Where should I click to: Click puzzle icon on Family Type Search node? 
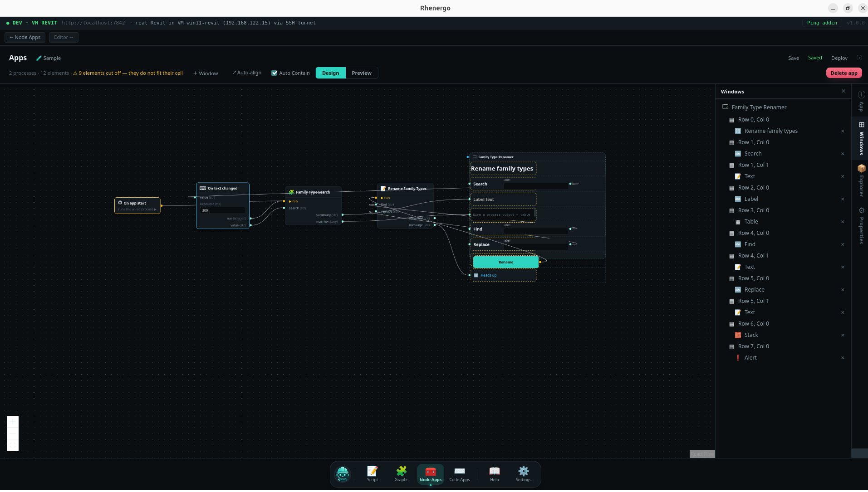point(291,192)
